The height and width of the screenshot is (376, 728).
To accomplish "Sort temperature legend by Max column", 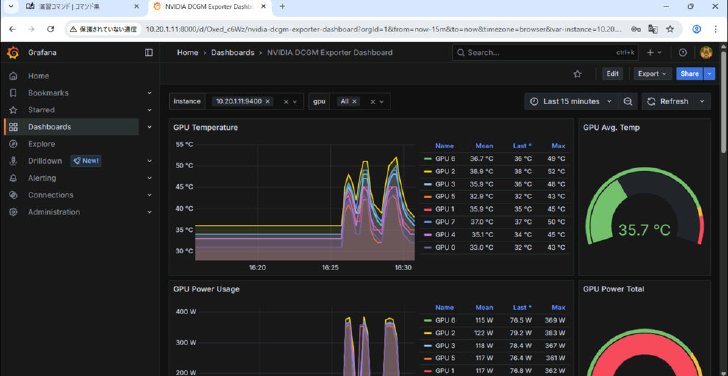I will click(x=558, y=146).
